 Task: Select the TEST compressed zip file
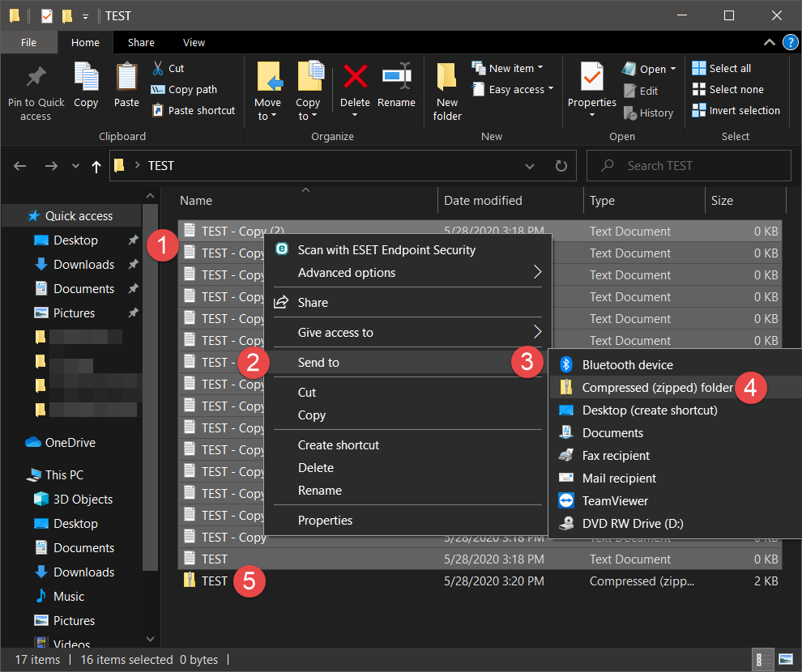tap(480, 581)
